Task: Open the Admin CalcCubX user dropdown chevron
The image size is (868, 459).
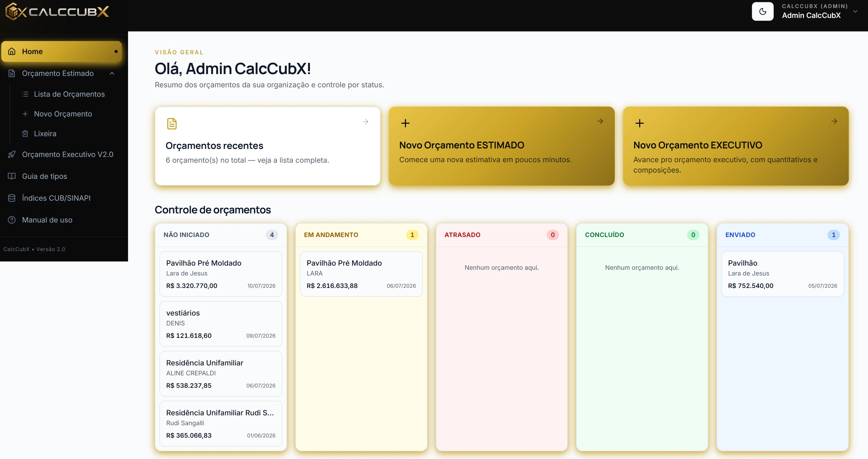Action: tap(855, 11)
